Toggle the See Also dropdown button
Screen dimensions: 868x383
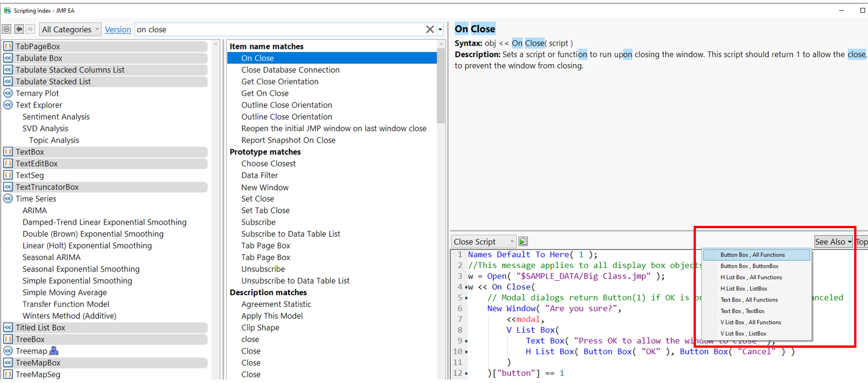tap(833, 241)
